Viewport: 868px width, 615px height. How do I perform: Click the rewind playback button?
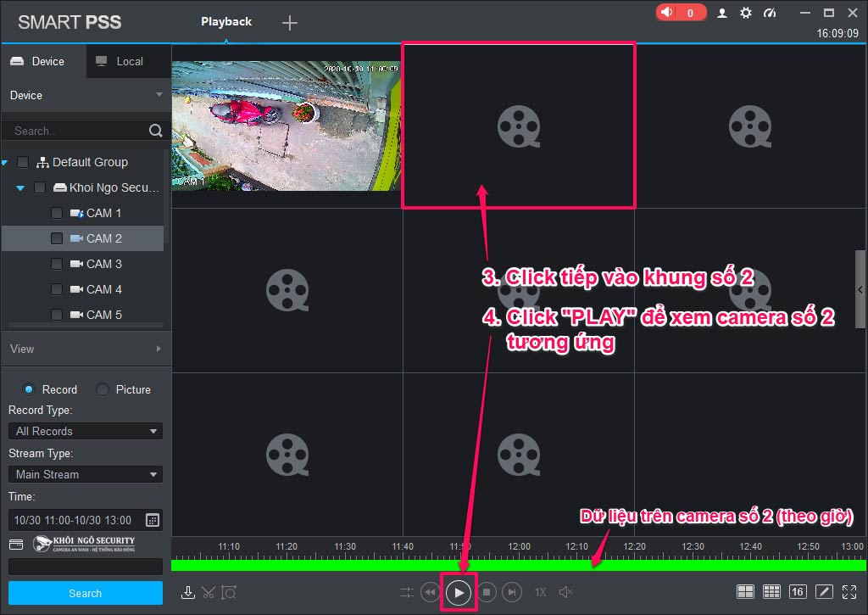430,592
